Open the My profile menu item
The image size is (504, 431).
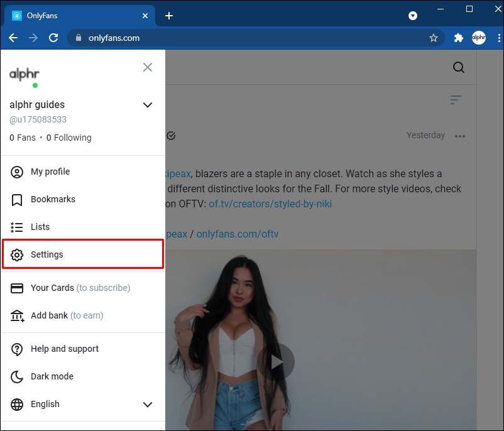click(x=82, y=172)
